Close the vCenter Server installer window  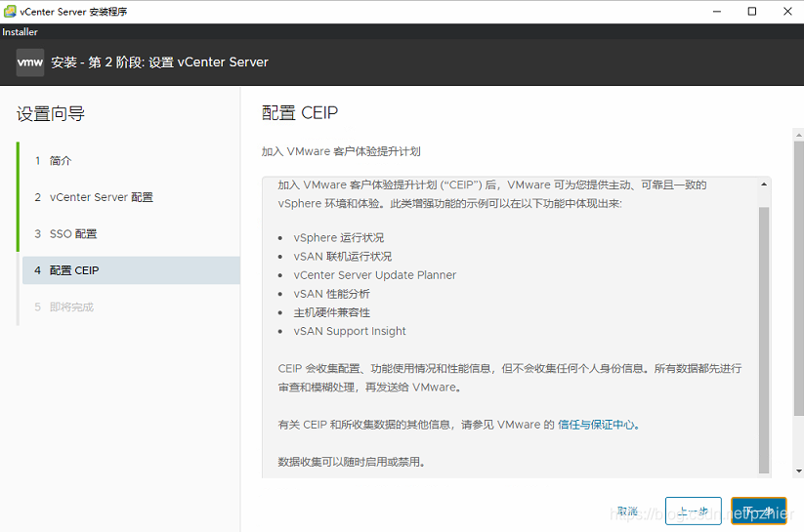(x=787, y=12)
